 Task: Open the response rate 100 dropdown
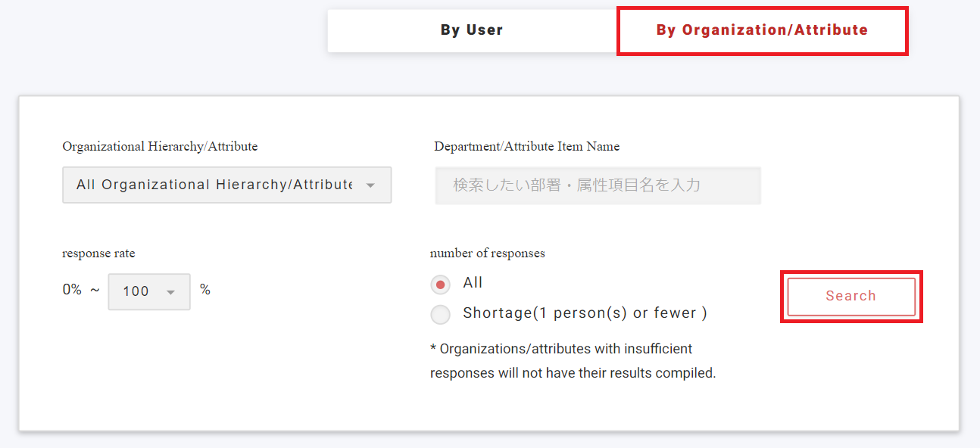pos(136,291)
